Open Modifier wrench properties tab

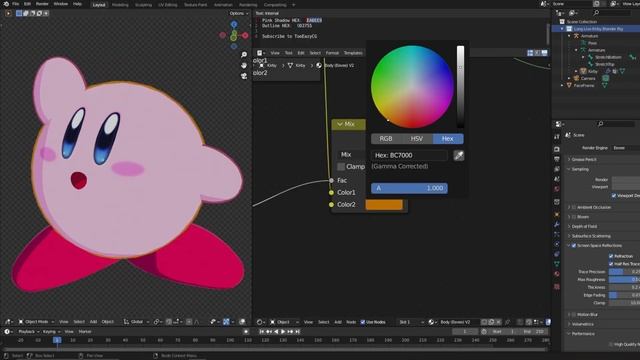tap(557, 224)
